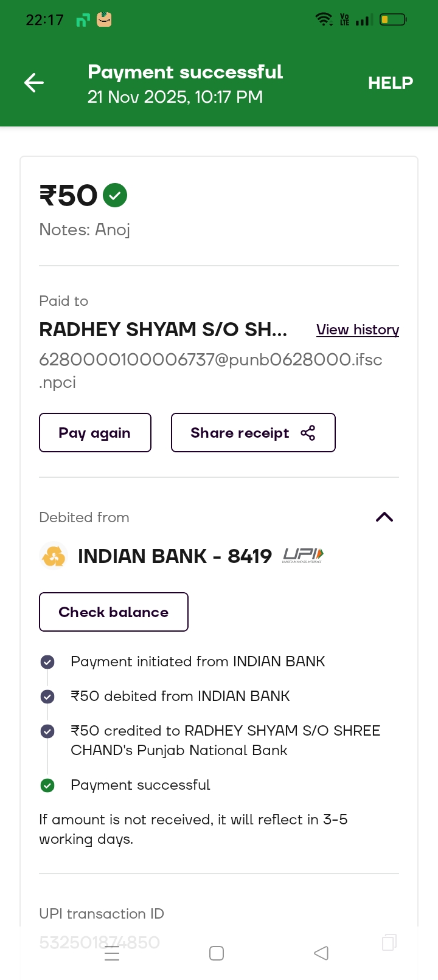438x980 pixels.
Task: Open the HELP option in header
Action: point(390,83)
